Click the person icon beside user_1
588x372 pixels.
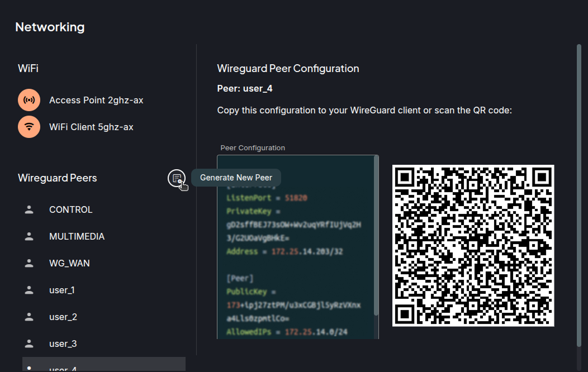(x=29, y=290)
